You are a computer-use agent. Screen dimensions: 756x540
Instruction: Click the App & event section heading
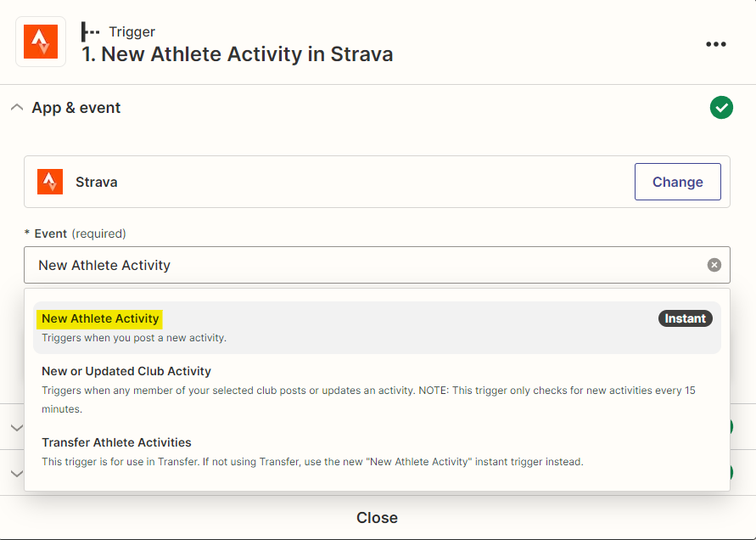coord(76,108)
